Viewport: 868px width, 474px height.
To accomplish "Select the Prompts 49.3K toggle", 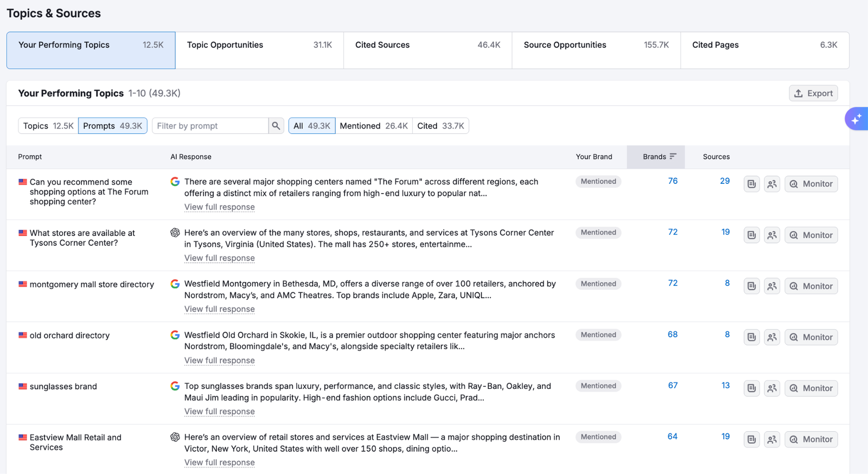I will click(113, 126).
